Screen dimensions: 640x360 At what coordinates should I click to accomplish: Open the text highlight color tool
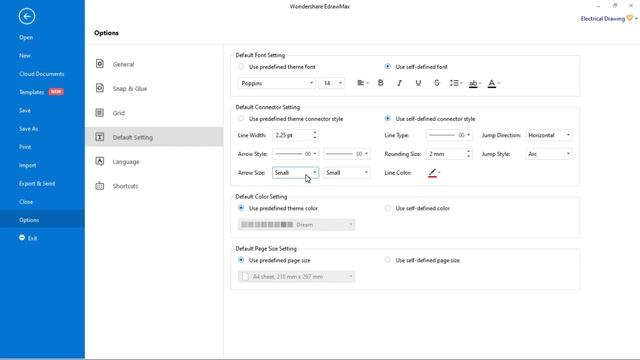(x=474, y=83)
